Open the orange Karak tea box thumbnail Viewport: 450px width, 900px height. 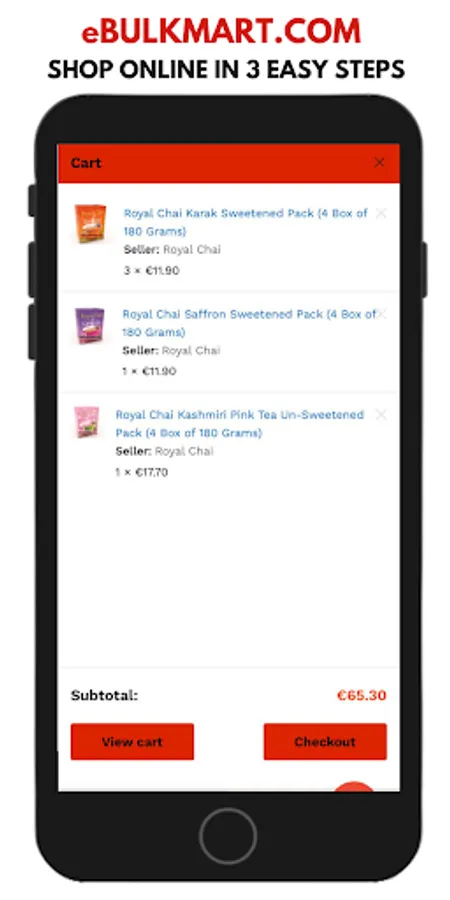[x=90, y=224]
